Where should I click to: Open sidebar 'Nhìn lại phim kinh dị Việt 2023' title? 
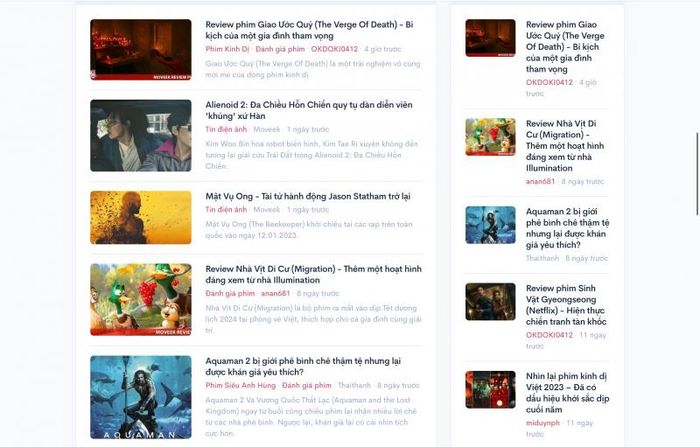pos(567,393)
